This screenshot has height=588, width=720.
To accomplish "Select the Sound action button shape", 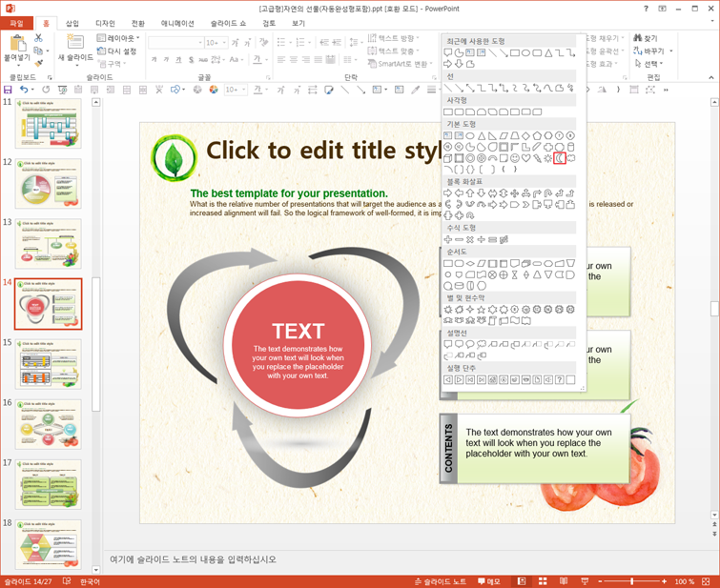I will pyautogui.click(x=547, y=379).
